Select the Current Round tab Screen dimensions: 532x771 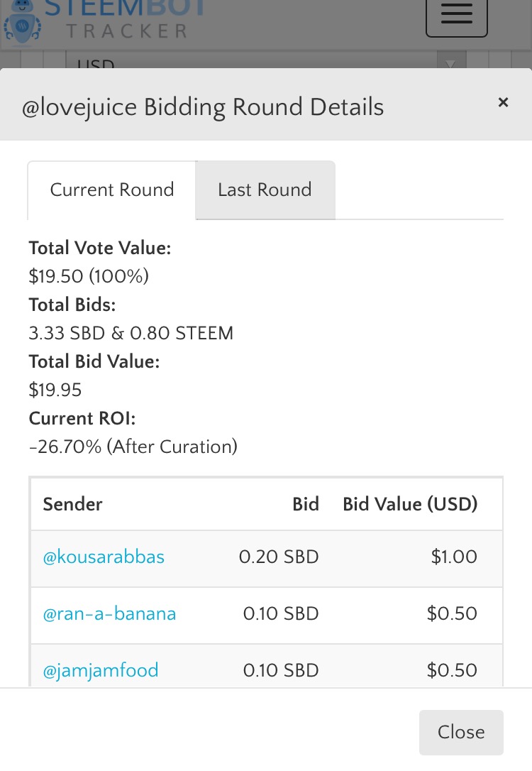112,190
